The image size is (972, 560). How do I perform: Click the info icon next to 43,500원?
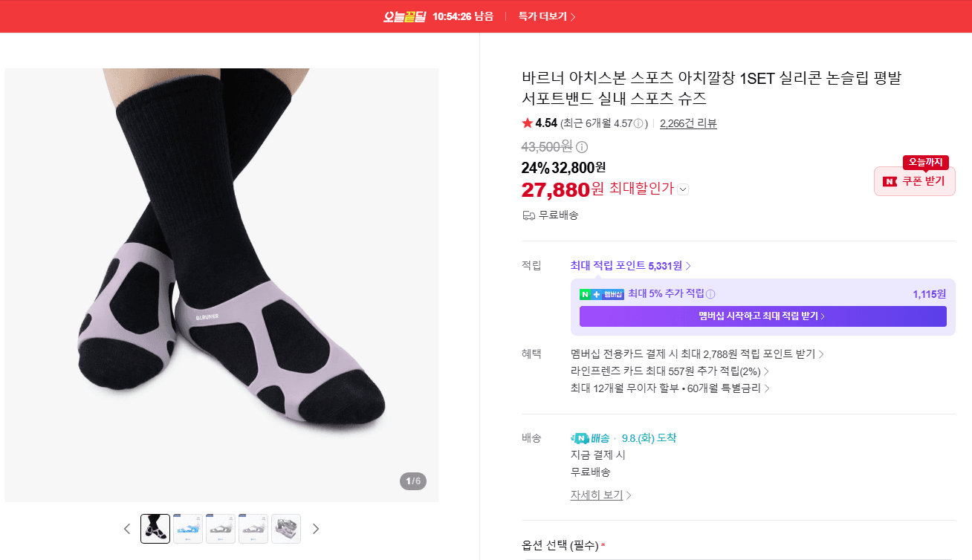coord(582,147)
